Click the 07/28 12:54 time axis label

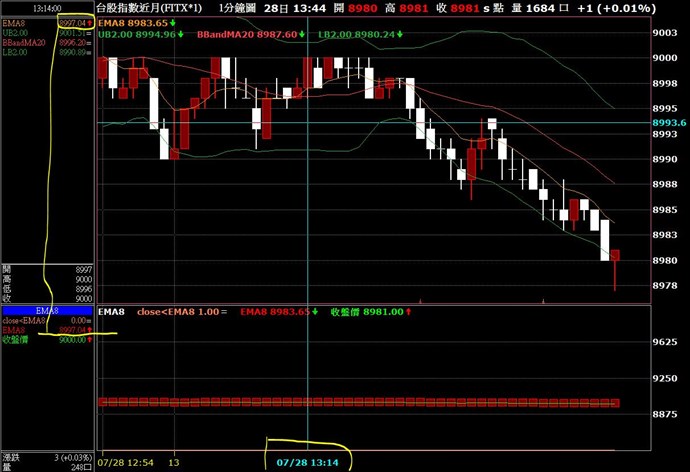tap(126, 464)
